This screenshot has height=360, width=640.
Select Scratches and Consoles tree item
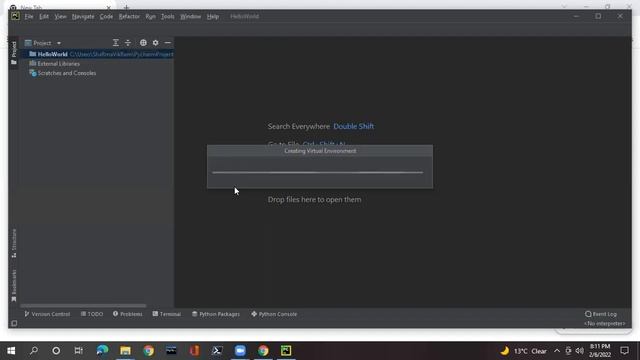(62, 73)
